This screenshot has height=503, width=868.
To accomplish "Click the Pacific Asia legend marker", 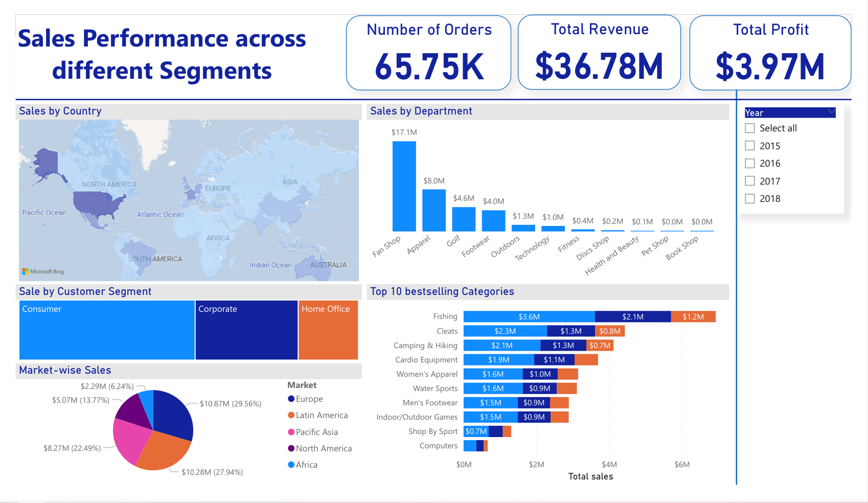I will click(291, 432).
